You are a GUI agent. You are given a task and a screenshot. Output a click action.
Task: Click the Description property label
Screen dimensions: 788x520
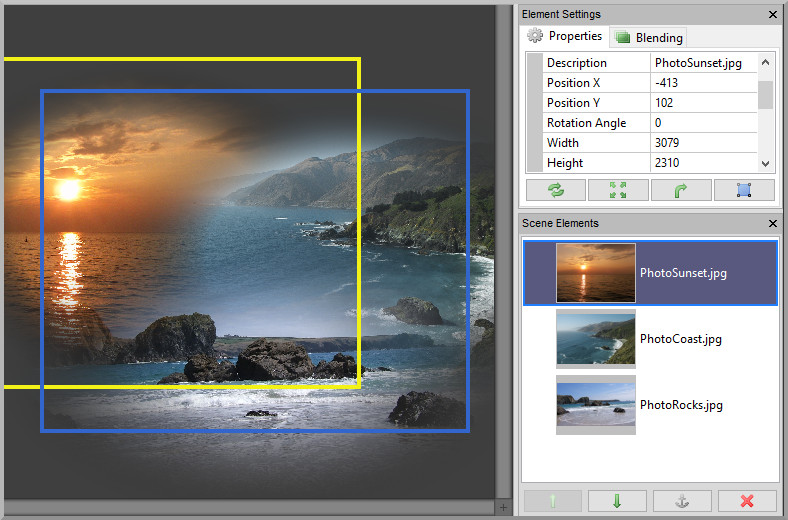[576, 63]
